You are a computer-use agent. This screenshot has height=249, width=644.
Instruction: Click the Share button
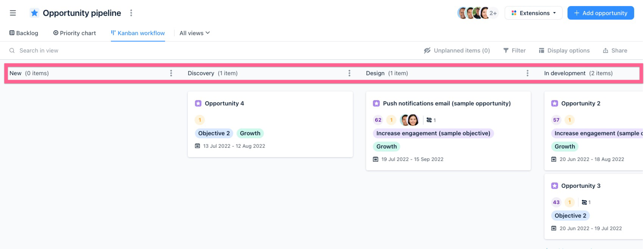click(615, 51)
